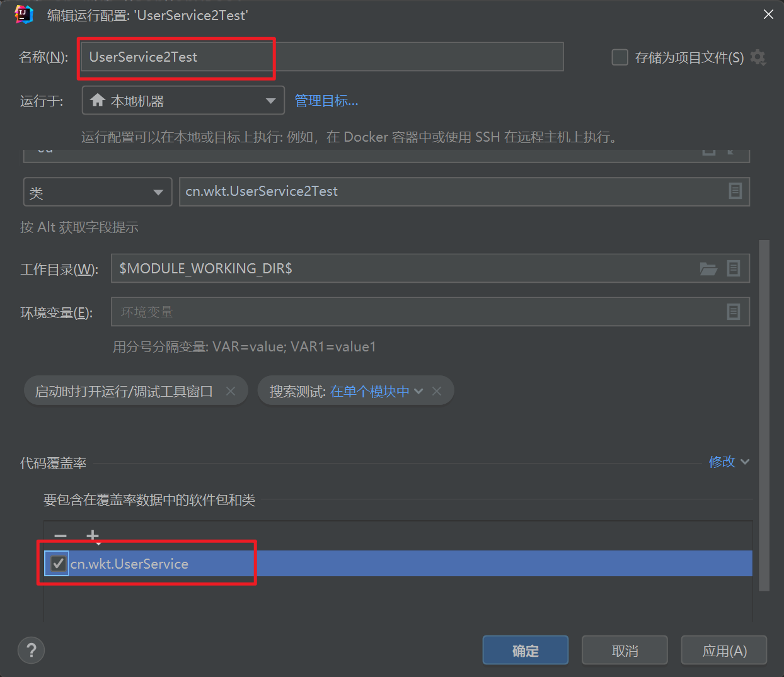This screenshot has width=784, height=677.
Task: Open the help question mark button
Action: (x=32, y=650)
